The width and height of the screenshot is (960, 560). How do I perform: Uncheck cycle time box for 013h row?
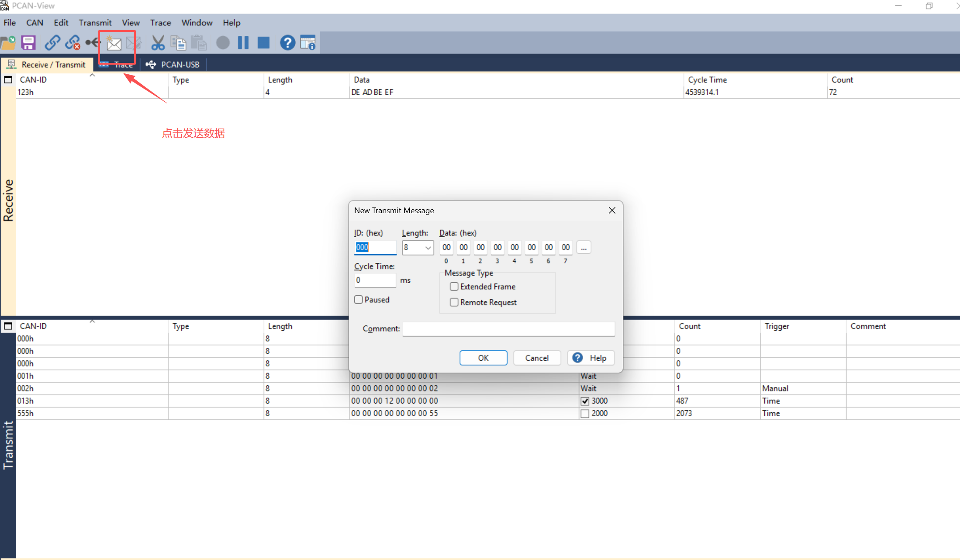pyautogui.click(x=585, y=401)
